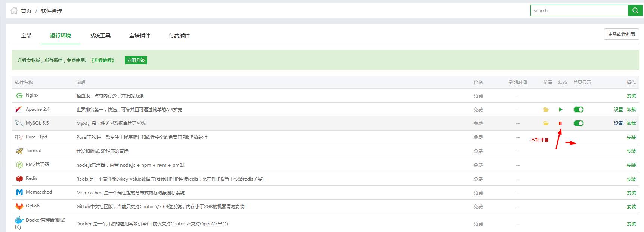
Task: Click the 价格 column header
Action: (x=478, y=82)
